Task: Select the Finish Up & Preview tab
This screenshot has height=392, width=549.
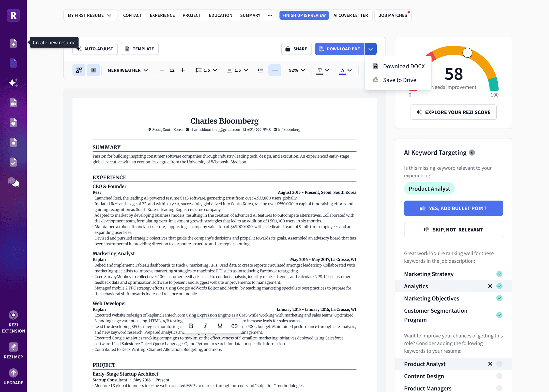Action: coord(304,15)
